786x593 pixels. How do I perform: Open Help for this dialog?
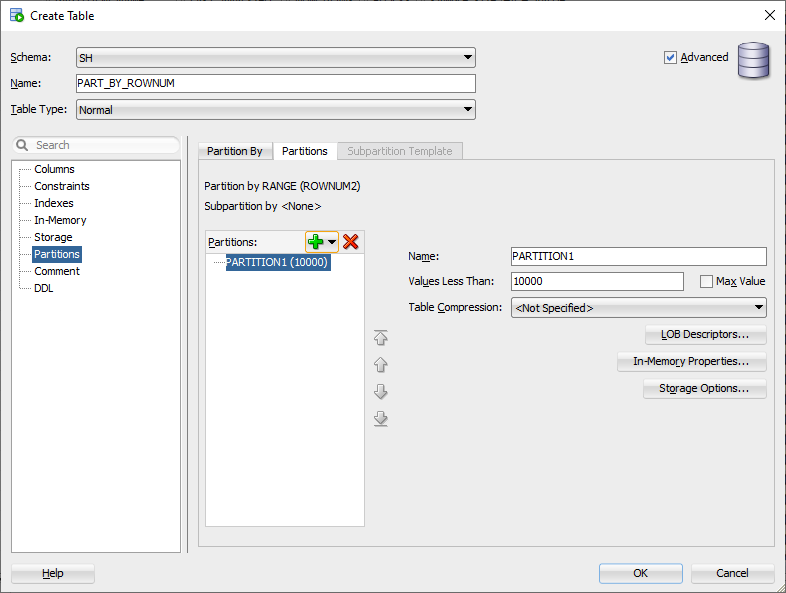53,573
